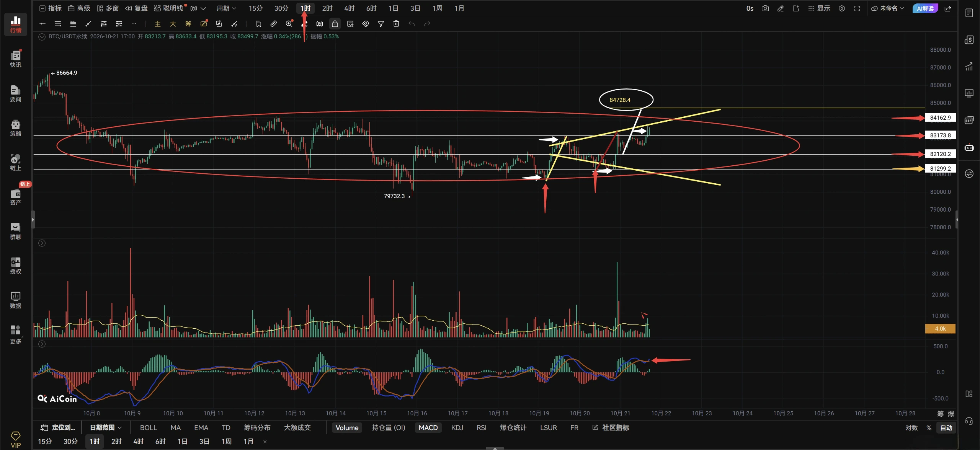Open the bookmark drawings icon

pyautogui.click(x=258, y=24)
